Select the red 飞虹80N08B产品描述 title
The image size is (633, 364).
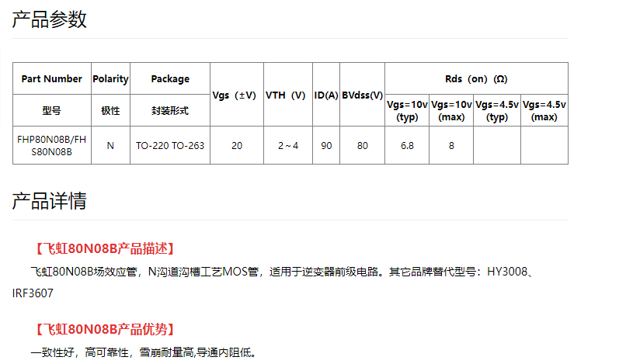coord(104,248)
